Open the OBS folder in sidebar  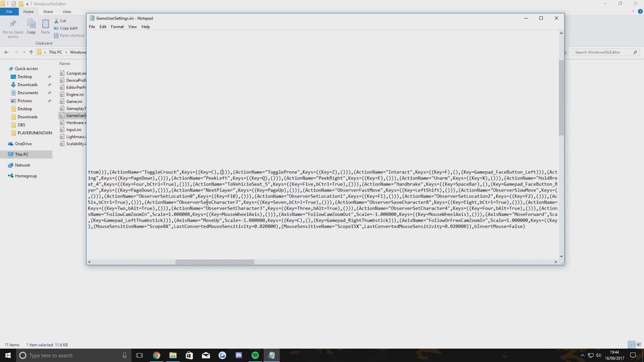pyautogui.click(x=21, y=125)
